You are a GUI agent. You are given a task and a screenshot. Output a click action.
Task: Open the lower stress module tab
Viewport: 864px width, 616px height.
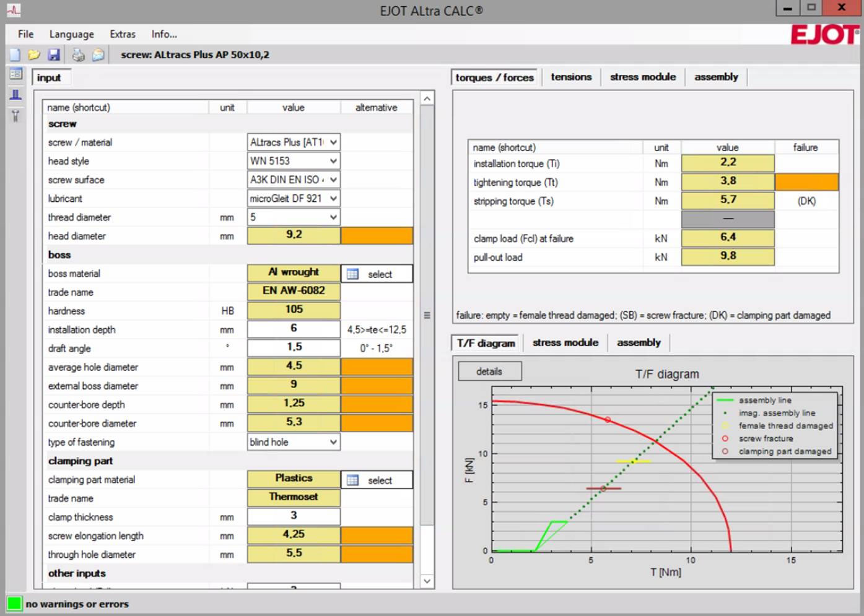pos(565,342)
